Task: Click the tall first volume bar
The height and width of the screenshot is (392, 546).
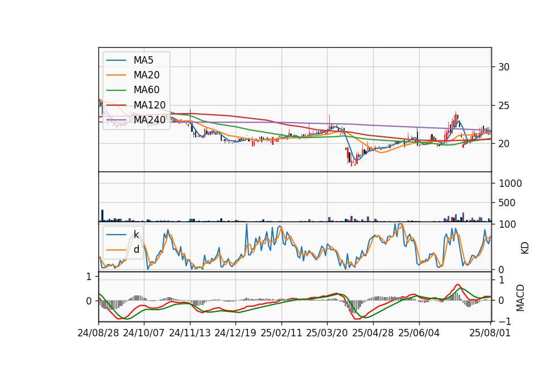Action: point(102,216)
